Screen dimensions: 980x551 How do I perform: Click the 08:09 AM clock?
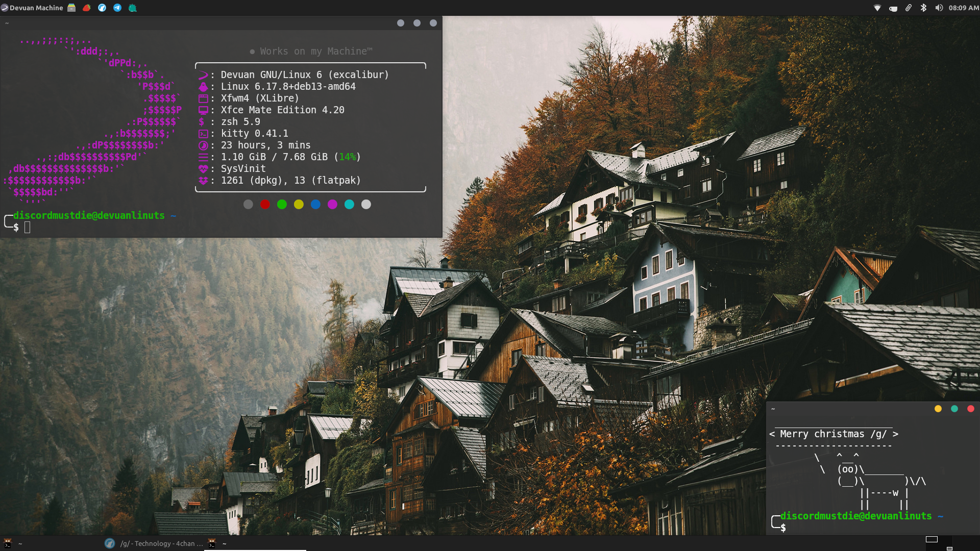[964, 8]
